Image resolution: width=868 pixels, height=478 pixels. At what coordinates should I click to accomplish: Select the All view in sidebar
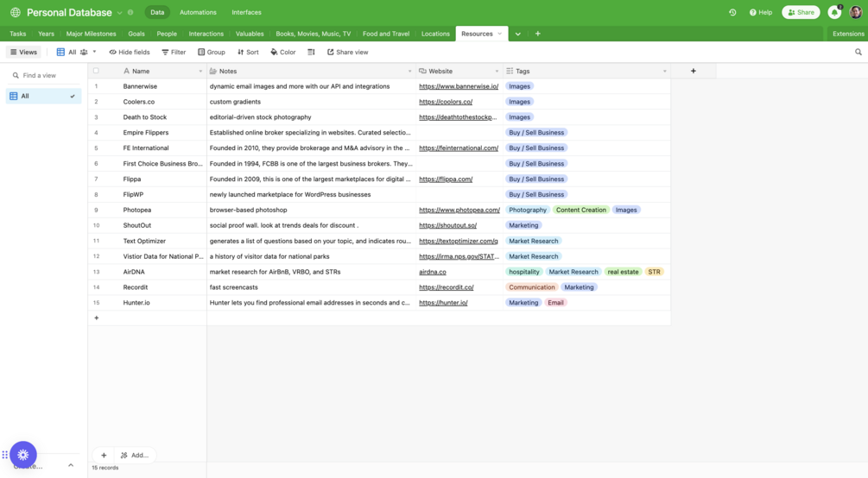click(43, 97)
